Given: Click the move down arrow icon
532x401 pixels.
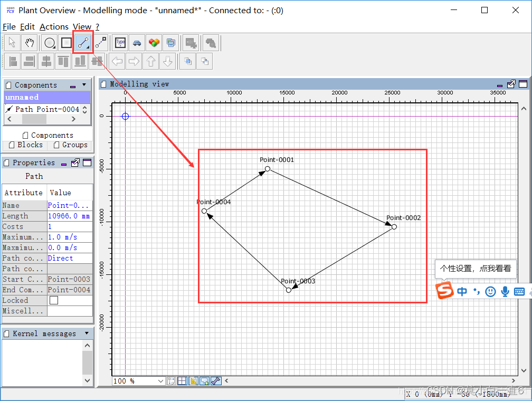Looking at the screenshot, I should click(x=168, y=61).
